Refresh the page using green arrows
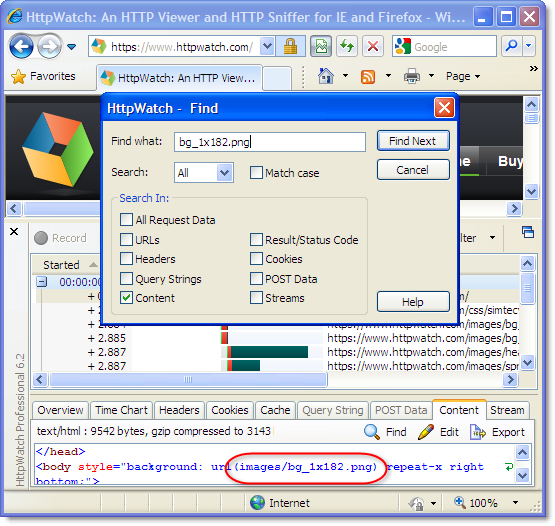 pyautogui.click(x=347, y=46)
